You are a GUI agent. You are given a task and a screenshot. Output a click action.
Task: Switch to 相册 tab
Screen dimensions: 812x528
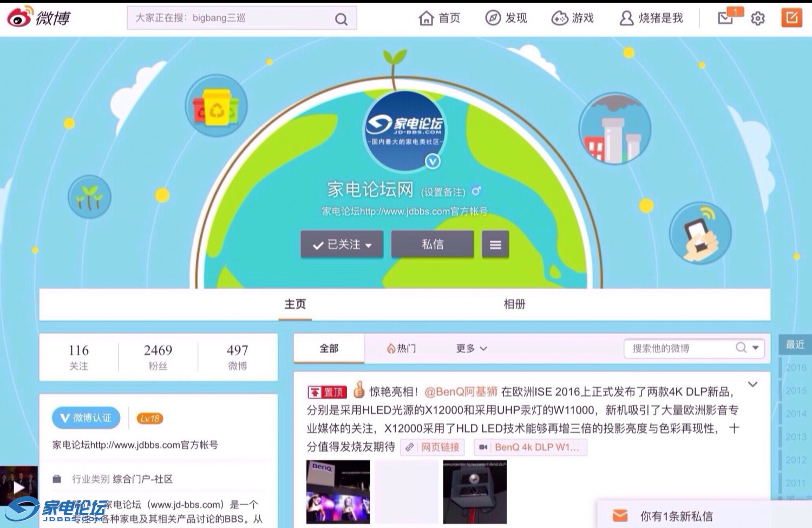[514, 304]
